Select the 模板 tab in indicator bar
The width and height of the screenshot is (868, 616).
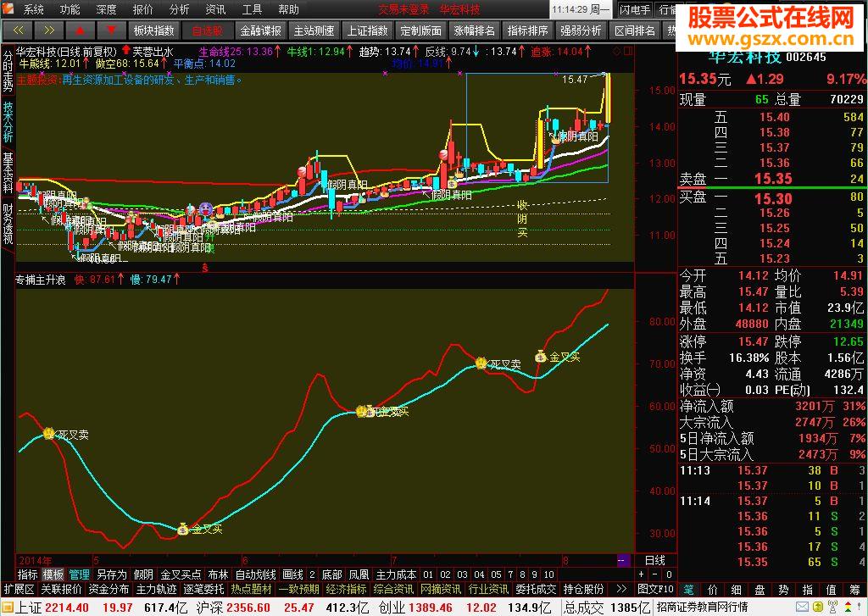(x=53, y=574)
